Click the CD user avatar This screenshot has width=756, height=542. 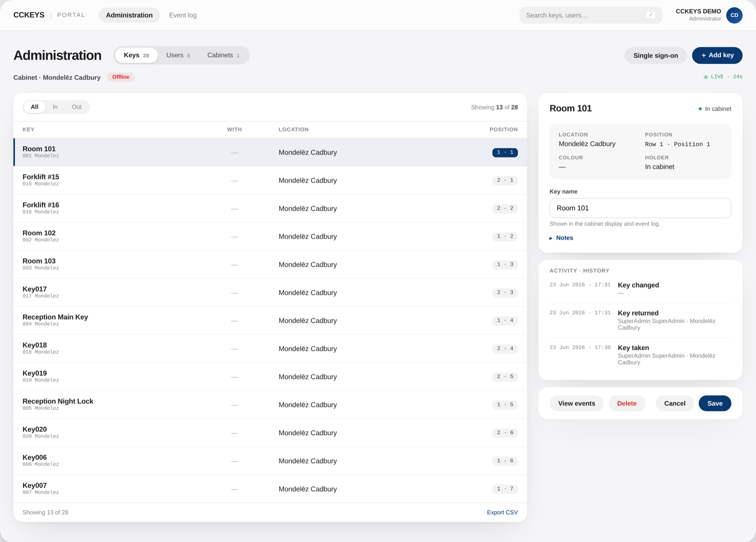(734, 15)
